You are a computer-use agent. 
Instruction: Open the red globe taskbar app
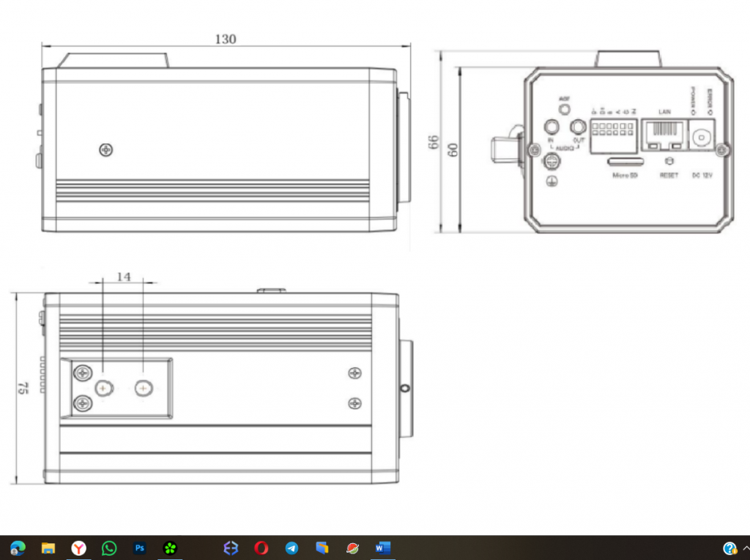click(x=352, y=548)
